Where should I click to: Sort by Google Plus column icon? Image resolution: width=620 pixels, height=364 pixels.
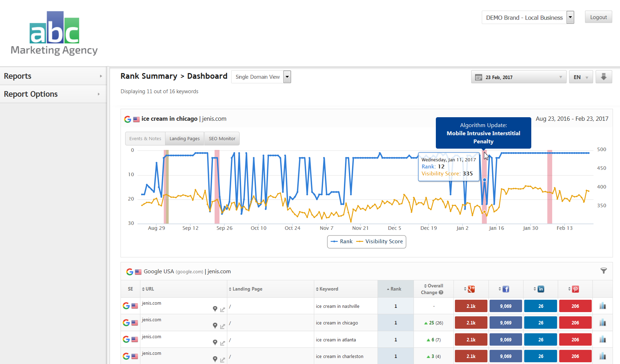pos(471,289)
